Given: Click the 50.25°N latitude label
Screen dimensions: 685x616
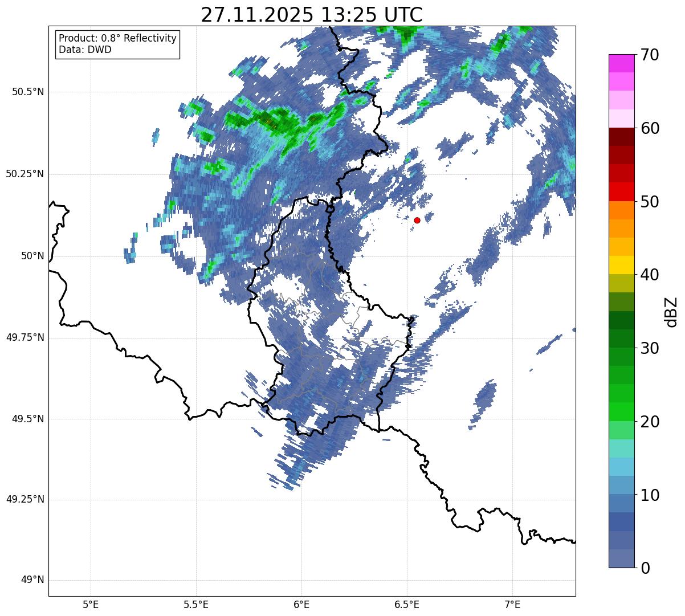Looking at the screenshot, I should (x=25, y=174).
